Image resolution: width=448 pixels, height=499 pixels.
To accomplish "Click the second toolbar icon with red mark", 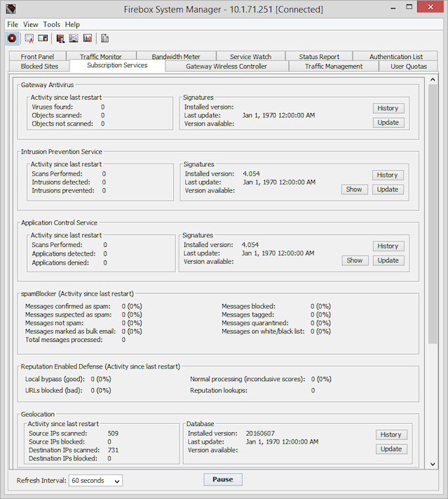I will pos(29,39).
